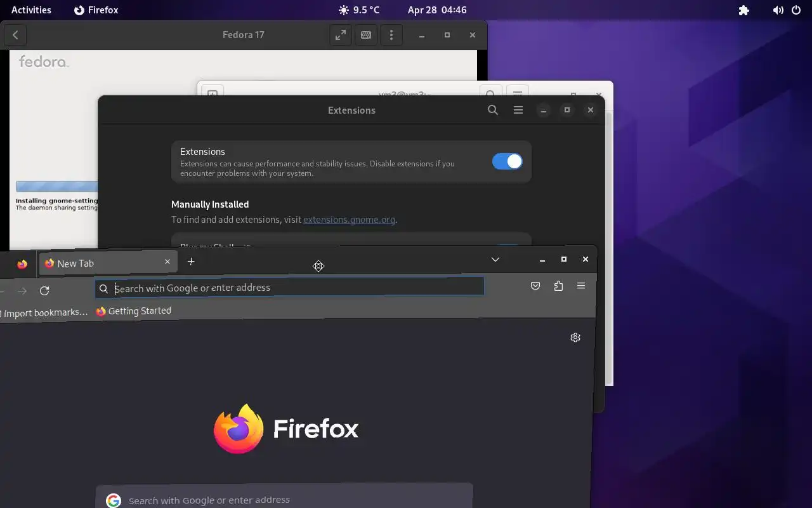Minimize the Extensions window

tap(543, 110)
